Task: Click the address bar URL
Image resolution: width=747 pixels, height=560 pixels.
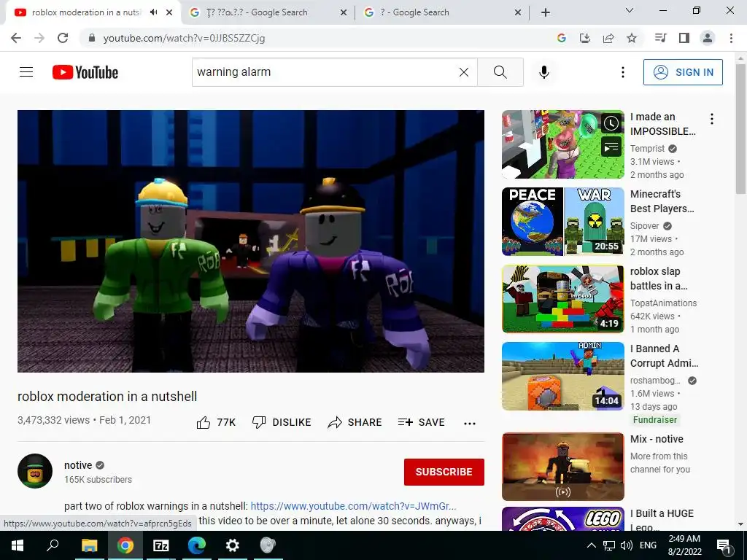Action: pos(184,38)
